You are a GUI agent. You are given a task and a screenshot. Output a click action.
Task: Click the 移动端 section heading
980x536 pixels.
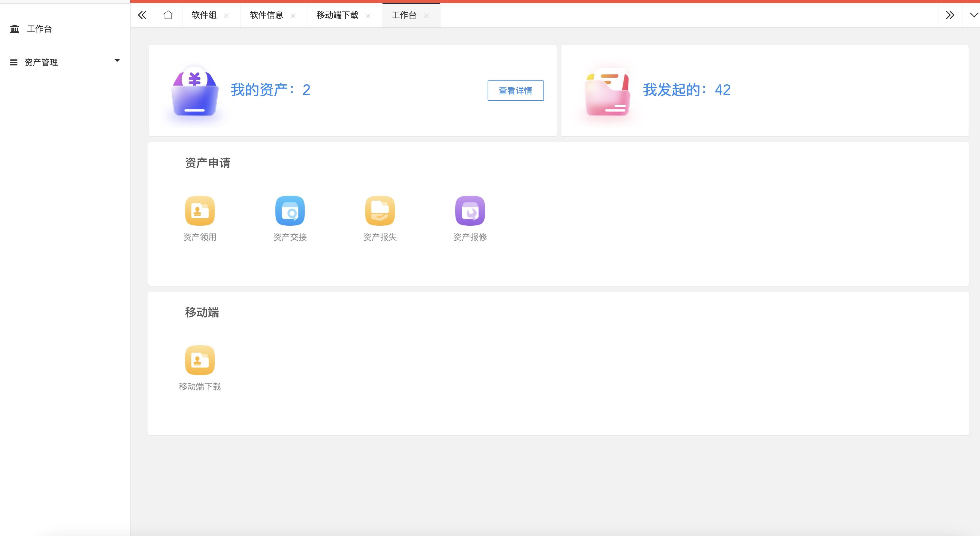[x=202, y=312]
